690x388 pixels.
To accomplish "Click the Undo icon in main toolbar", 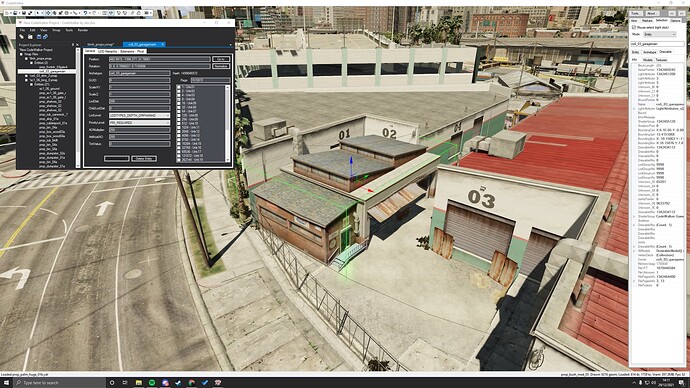I will tap(85, 13).
